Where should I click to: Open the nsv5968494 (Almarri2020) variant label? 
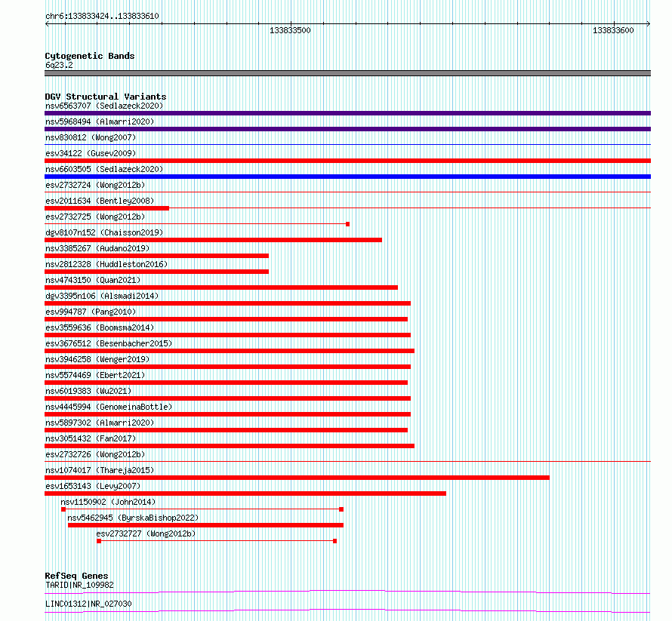[x=100, y=121]
